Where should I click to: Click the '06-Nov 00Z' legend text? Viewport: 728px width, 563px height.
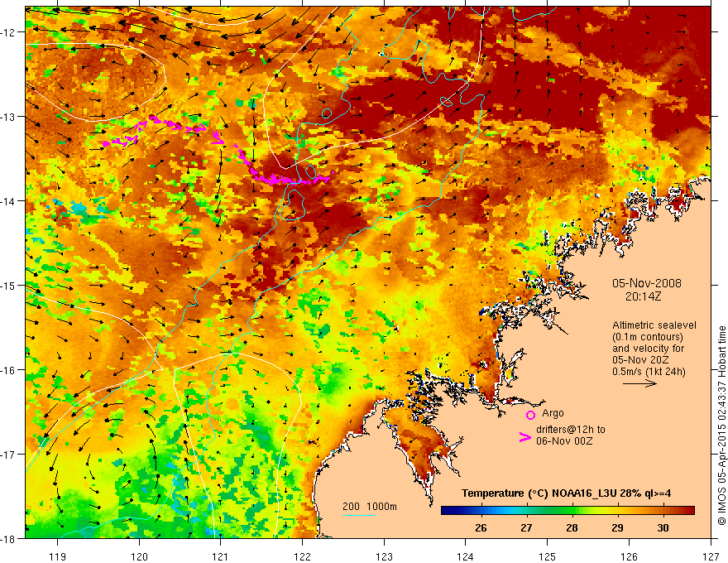[564, 441]
